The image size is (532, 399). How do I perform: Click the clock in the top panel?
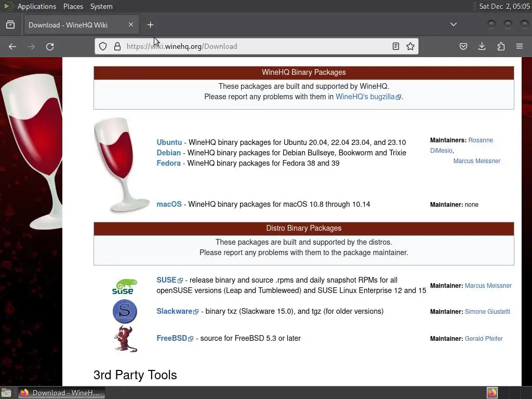(504, 6)
